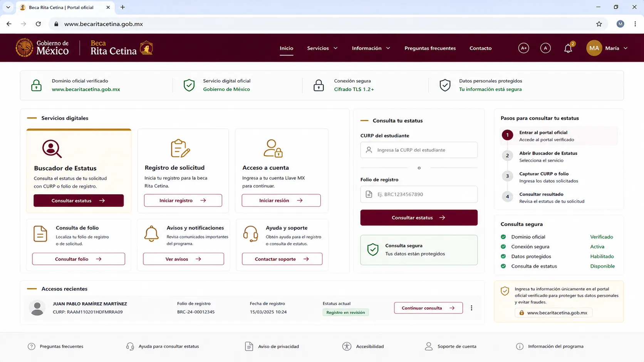Click the Iniciar registro button

pos(183,200)
